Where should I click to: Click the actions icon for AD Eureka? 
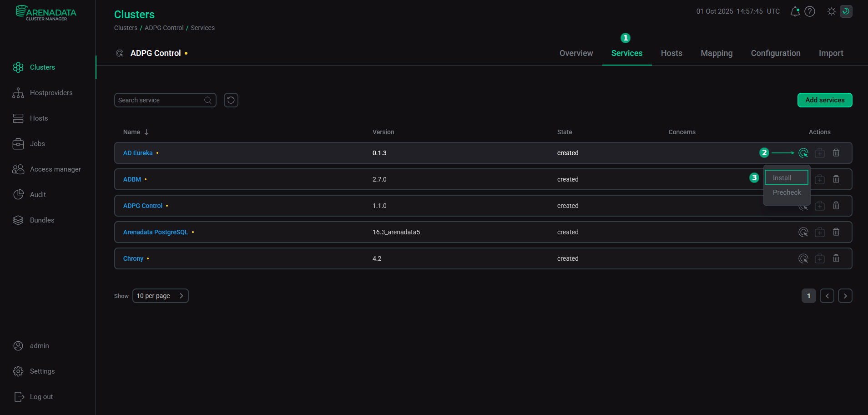[803, 153]
